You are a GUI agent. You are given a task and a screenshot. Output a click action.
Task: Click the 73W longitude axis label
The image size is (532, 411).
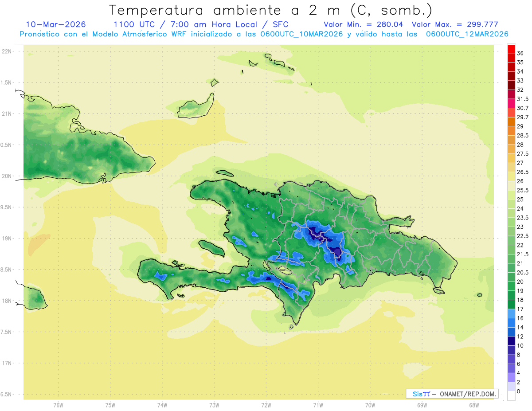tap(214, 405)
